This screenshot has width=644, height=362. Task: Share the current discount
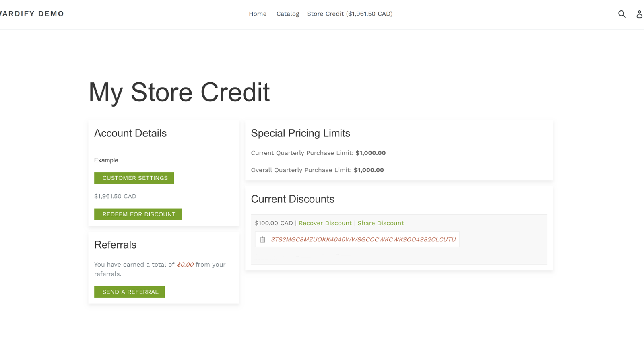[380, 223]
